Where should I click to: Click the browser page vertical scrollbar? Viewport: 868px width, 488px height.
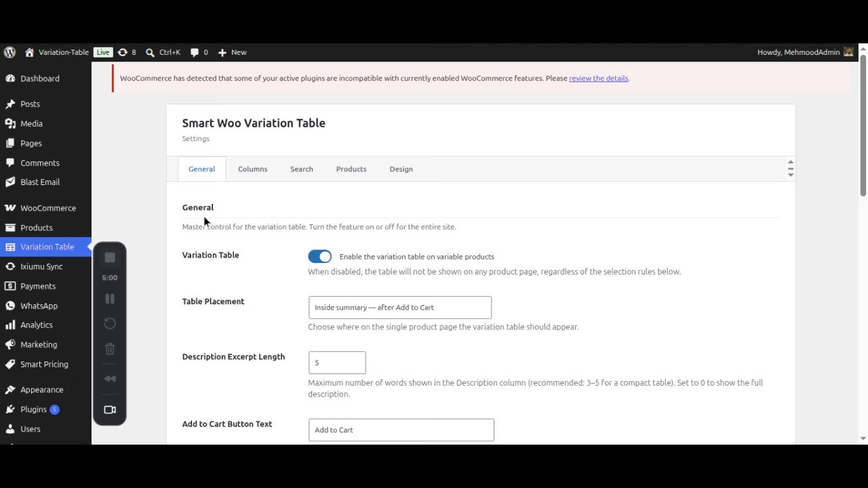click(x=863, y=125)
